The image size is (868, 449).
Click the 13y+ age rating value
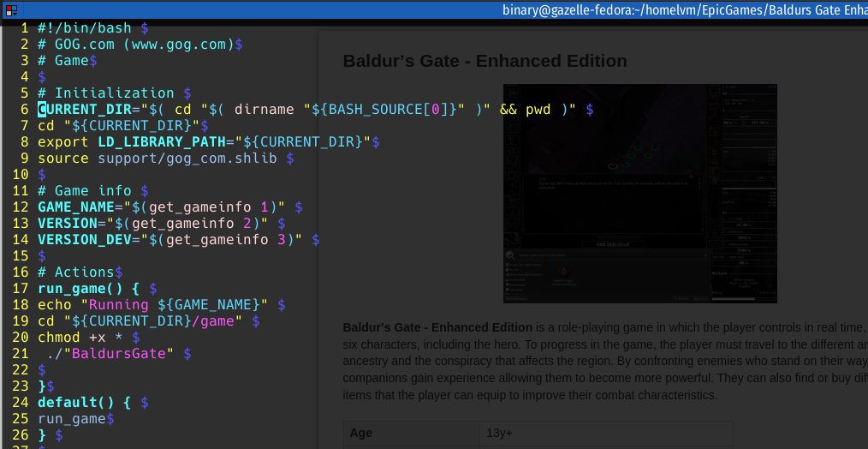click(x=500, y=434)
